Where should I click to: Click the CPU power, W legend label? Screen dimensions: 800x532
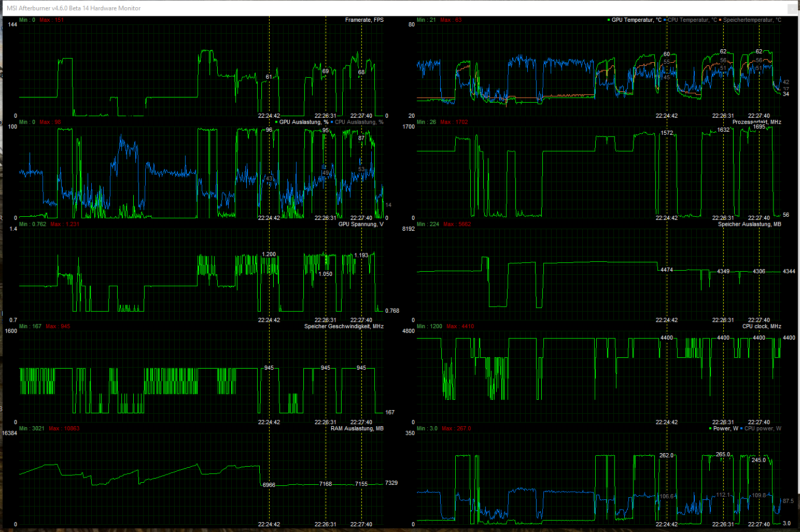[x=763, y=429]
